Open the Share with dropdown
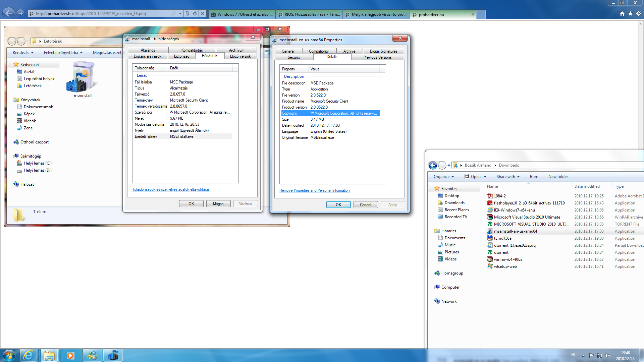This screenshot has height=362, width=644. point(508,177)
